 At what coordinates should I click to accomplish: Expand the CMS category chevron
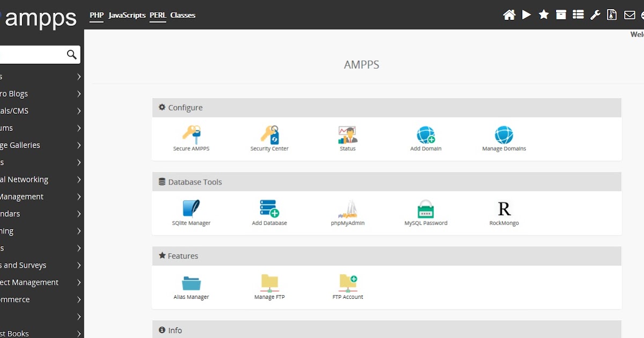pyautogui.click(x=79, y=111)
